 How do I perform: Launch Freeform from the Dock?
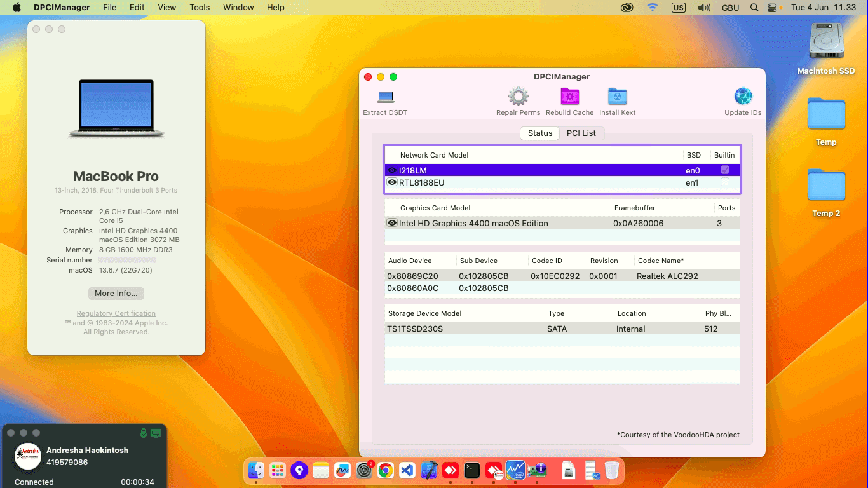342,470
